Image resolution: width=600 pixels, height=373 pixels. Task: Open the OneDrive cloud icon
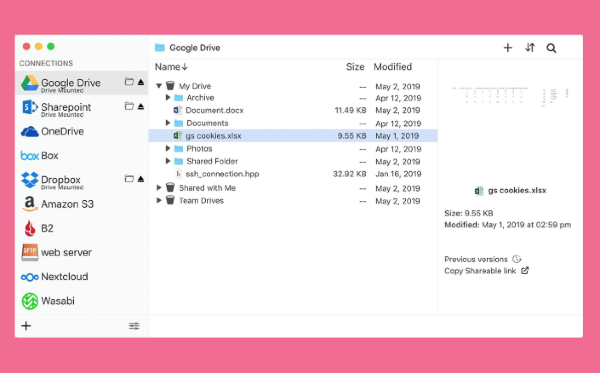[29, 132]
